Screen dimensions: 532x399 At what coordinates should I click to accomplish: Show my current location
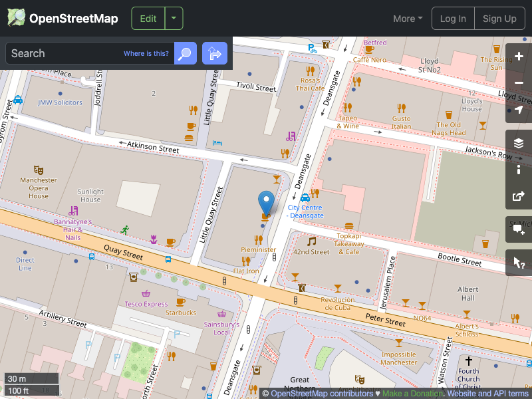(519, 110)
